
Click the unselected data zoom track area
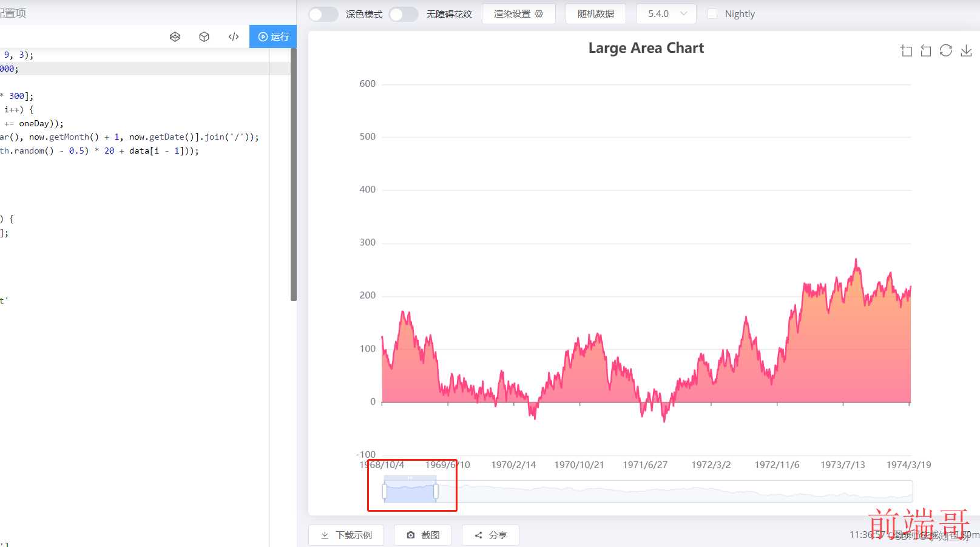coord(675,491)
